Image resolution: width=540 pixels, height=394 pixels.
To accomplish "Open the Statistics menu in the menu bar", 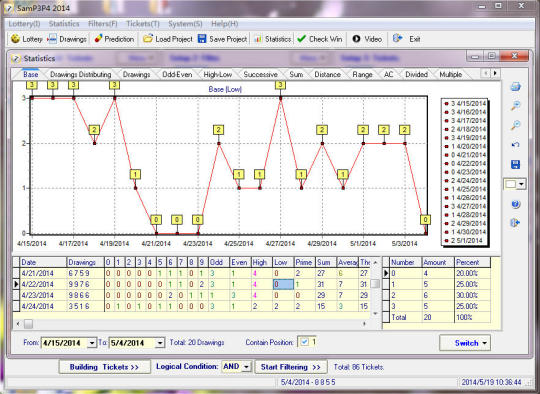I will point(64,24).
